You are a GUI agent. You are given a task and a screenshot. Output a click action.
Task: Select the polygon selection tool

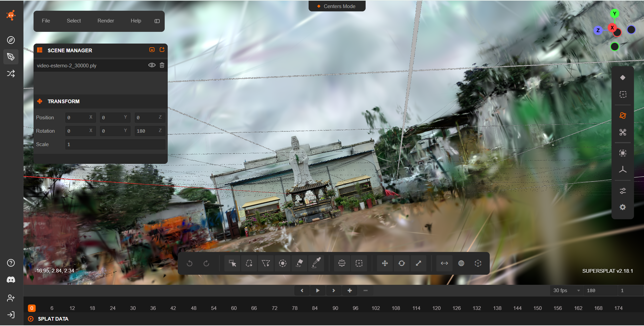point(266,263)
